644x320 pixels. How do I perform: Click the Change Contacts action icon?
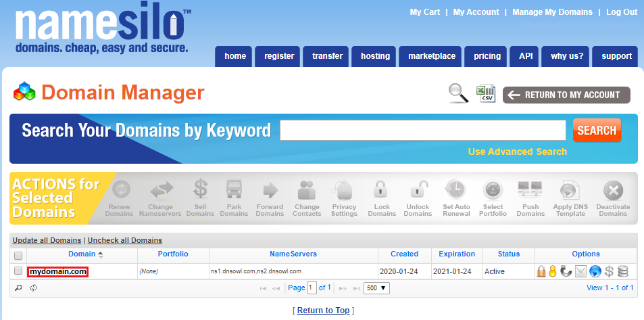tap(307, 189)
